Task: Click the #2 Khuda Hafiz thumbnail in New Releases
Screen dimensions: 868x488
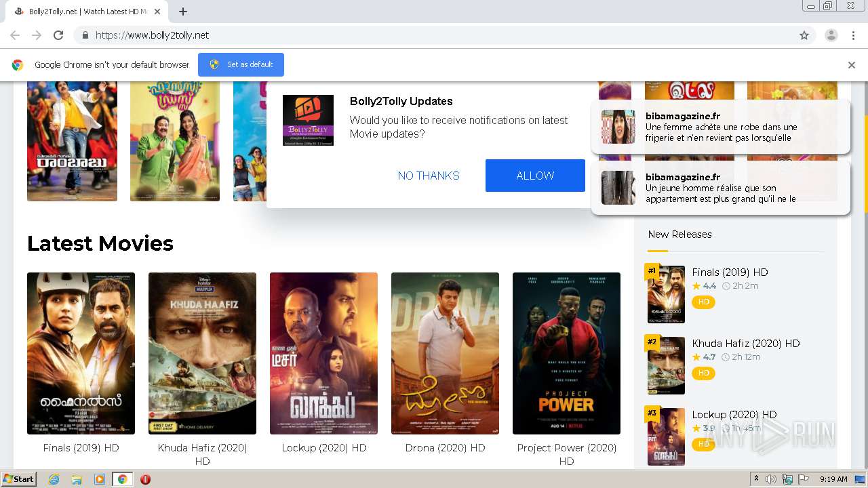Action: tap(666, 365)
